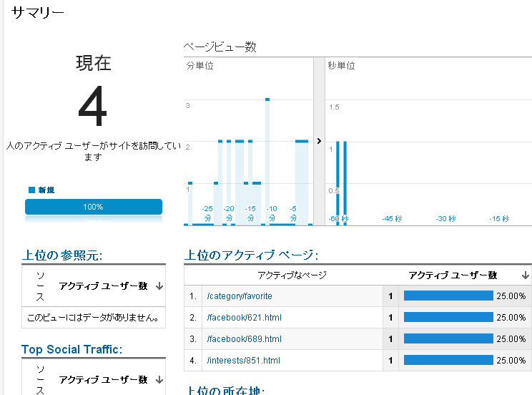Sort Top Social Traffic active users arrow

pos(159,380)
